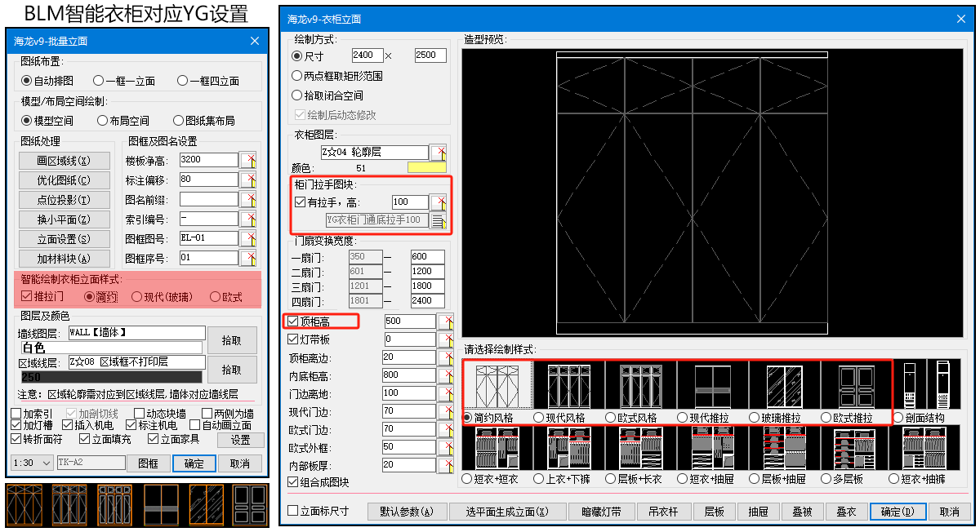Click the 白色 wall layer color bar
The width and height of the screenshot is (980, 532).
coord(111,348)
